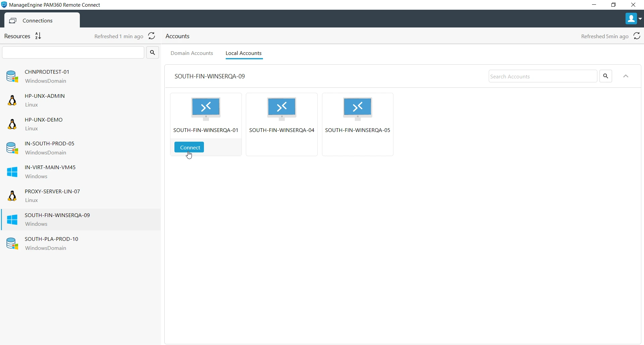Focus the resources search box
The image size is (644, 345).
point(73,53)
